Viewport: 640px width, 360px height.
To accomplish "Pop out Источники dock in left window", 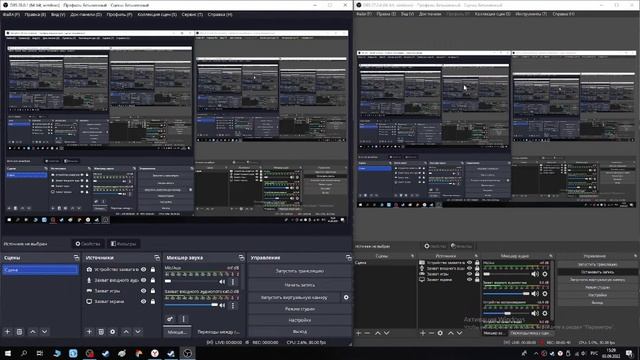I will 157,258.
